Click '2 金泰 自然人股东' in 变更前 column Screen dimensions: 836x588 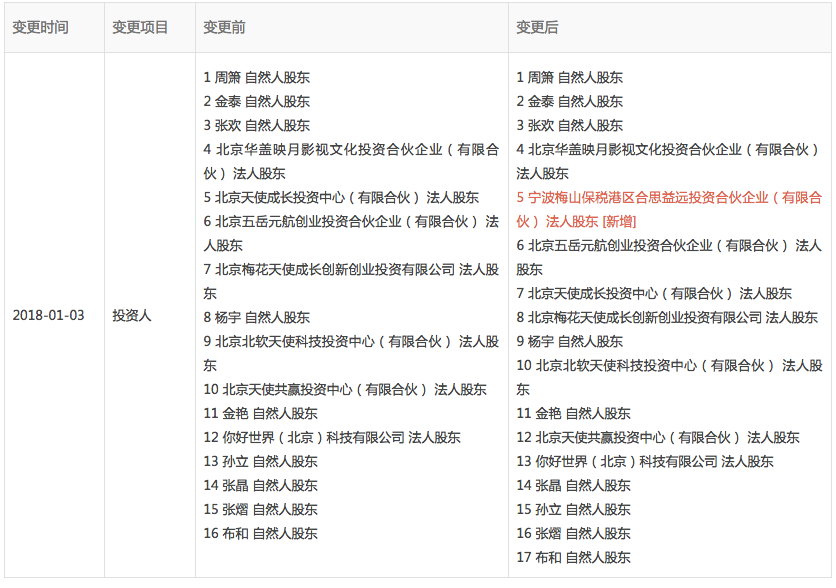tap(256, 101)
